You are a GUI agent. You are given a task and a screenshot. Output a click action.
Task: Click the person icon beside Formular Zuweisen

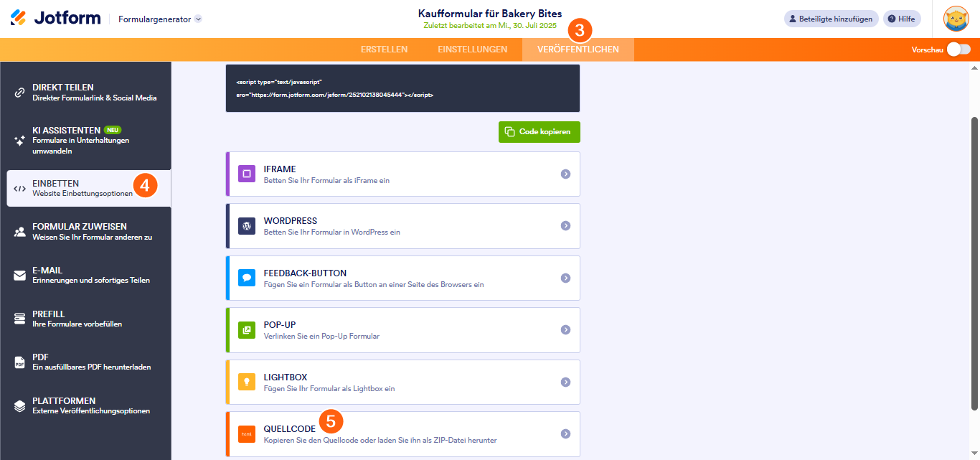20,232
